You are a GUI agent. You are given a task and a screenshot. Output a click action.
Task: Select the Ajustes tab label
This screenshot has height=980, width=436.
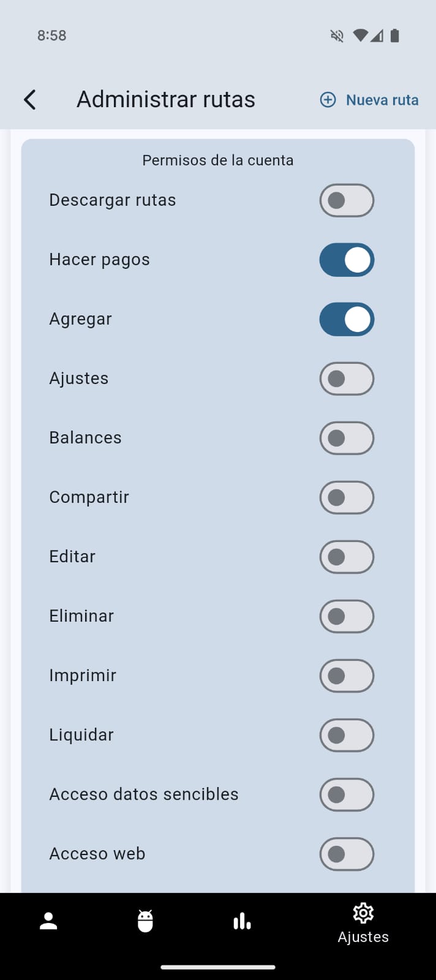[363, 937]
